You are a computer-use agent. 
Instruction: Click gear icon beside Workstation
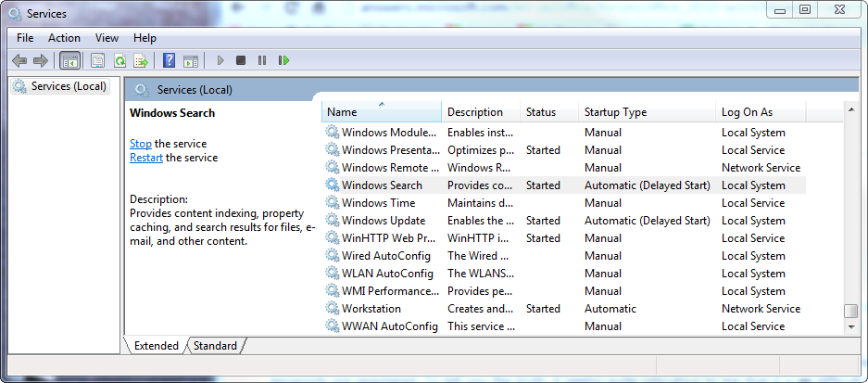point(333,308)
